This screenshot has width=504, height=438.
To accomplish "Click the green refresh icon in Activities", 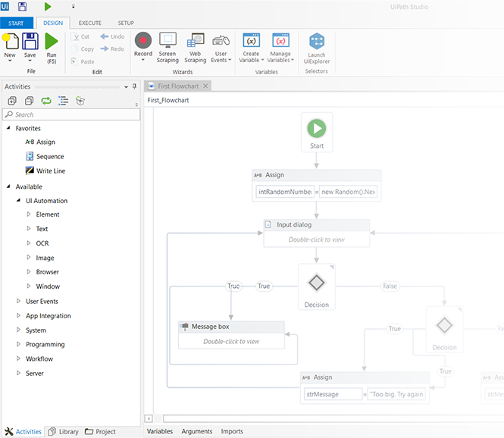I will pos(46,101).
